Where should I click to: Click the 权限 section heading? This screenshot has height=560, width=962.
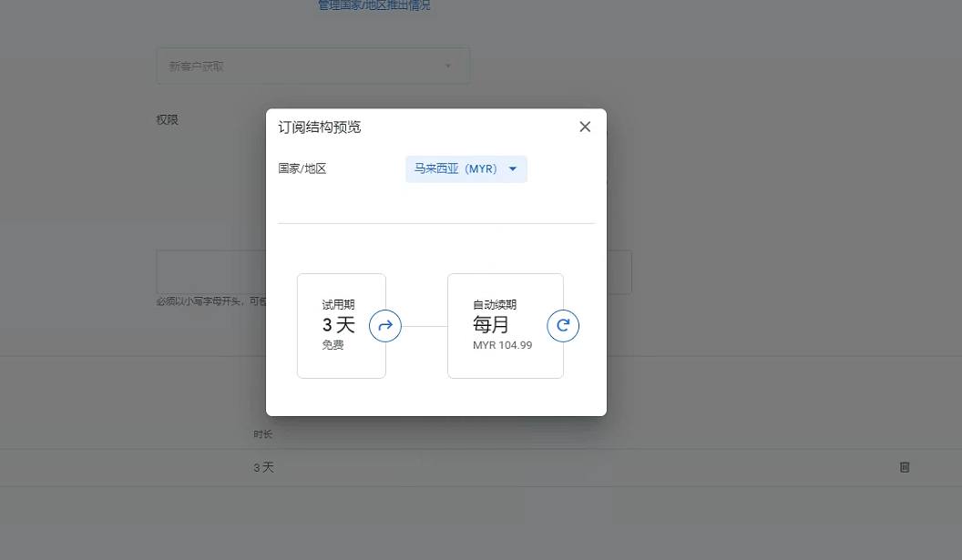(167, 119)
